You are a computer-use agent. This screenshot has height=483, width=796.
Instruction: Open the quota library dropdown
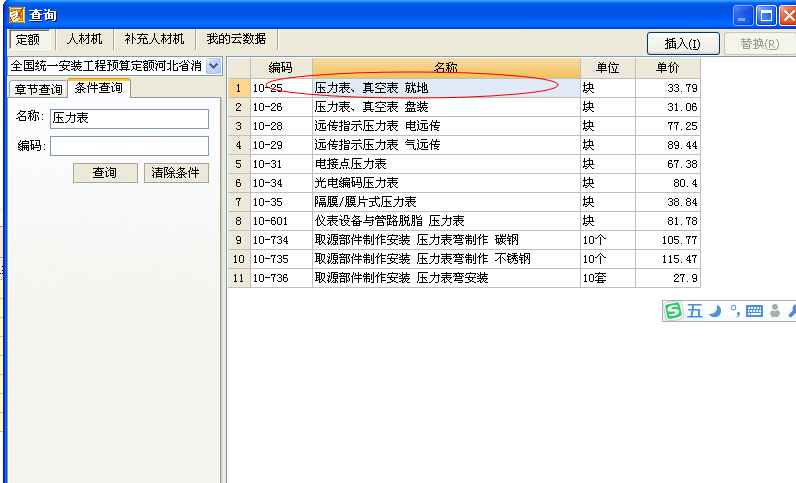tap(213, 66)
